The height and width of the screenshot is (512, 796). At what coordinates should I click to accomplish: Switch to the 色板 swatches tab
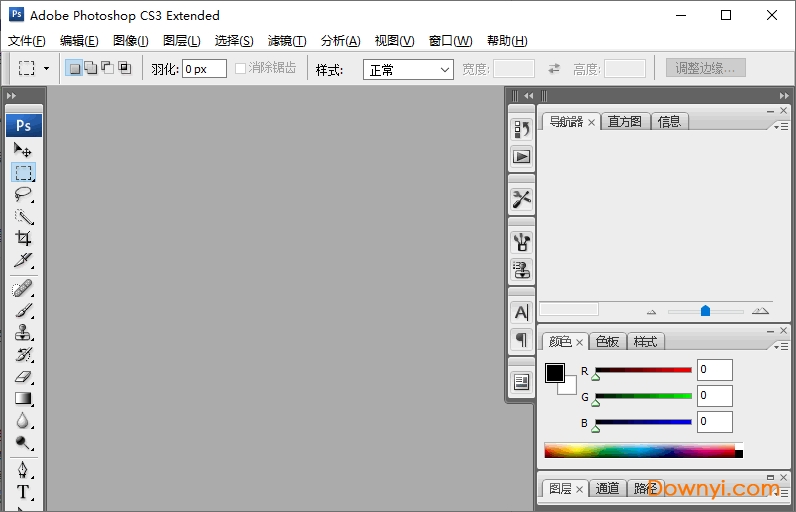tap(608, 342)
